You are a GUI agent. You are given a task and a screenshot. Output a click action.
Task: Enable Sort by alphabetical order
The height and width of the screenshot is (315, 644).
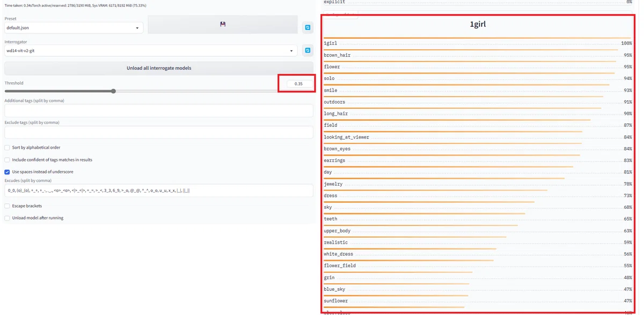pyautogui.click(x=7, y=148)
